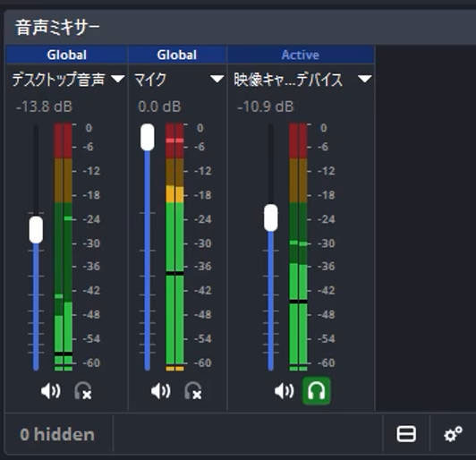This screenshot has width=476, height=460.
Task: Click the 映像キャ...デバイス volume slider handle
Action: click(271, 217)
